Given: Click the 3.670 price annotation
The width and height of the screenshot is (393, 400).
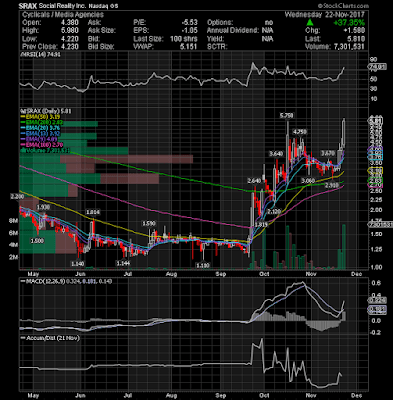Looking at the screenshot, I should 327,153.
